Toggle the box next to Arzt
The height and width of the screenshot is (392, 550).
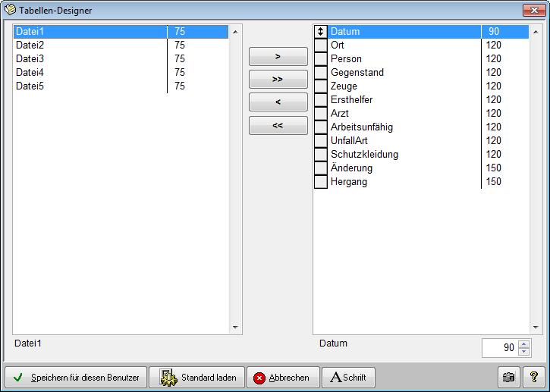(321, 114)
